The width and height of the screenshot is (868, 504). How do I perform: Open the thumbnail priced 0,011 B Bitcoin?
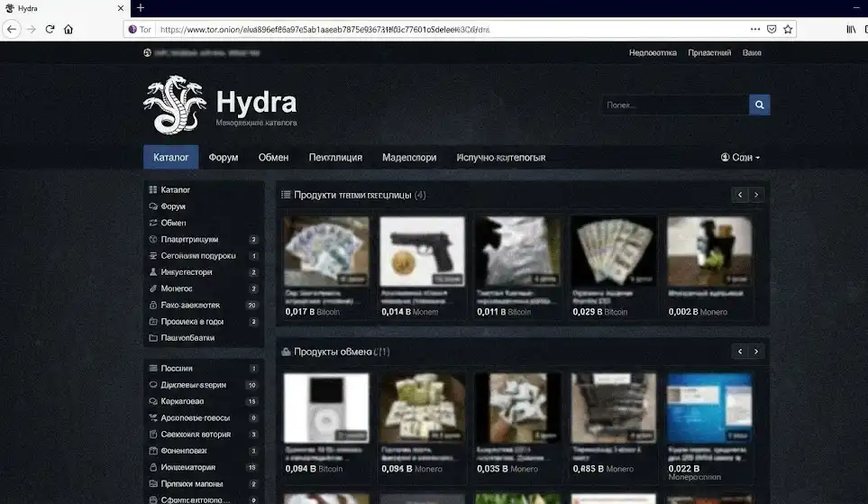(x=517, y=251)
